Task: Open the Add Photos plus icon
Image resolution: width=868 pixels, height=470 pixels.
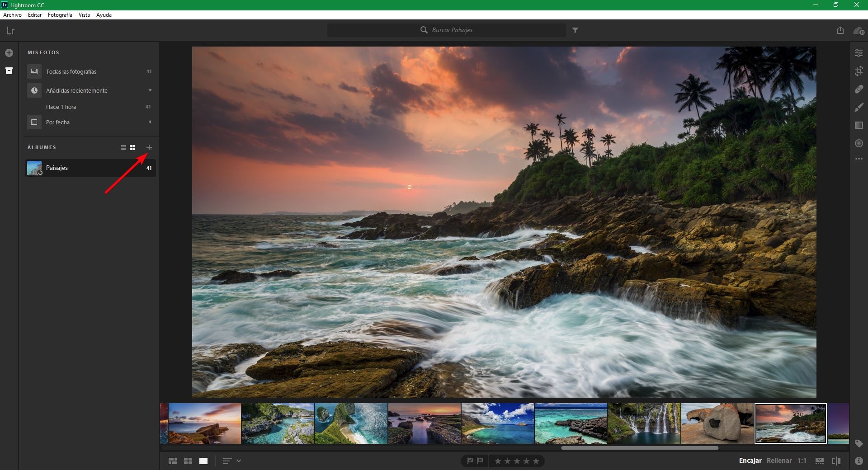Action: coord(9,53)
